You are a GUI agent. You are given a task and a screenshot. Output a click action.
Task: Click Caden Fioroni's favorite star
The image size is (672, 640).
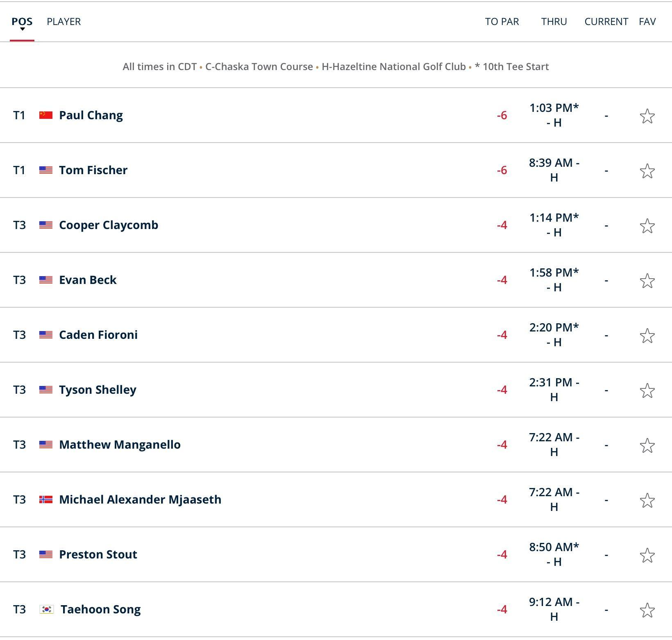pos(647,336)
